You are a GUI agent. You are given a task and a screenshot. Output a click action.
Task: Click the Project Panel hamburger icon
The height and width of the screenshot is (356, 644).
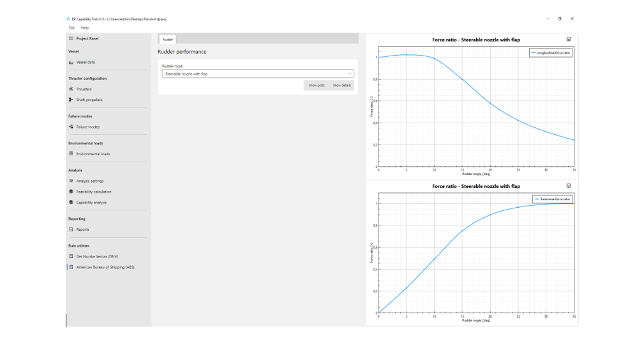pos(71,38)
